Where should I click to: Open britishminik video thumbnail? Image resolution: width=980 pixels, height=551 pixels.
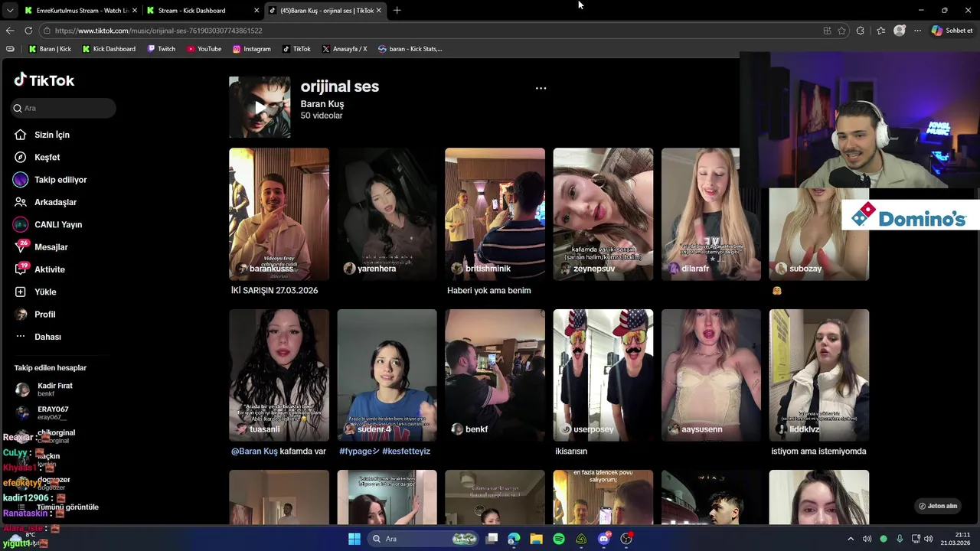pyautogui.click(x=495, y=214)
